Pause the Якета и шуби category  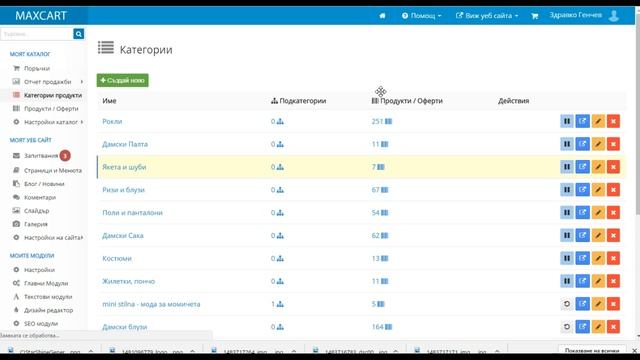click(567, 167)
